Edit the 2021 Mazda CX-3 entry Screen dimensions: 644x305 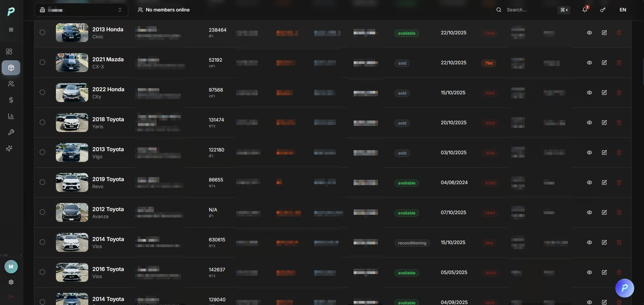604,63
